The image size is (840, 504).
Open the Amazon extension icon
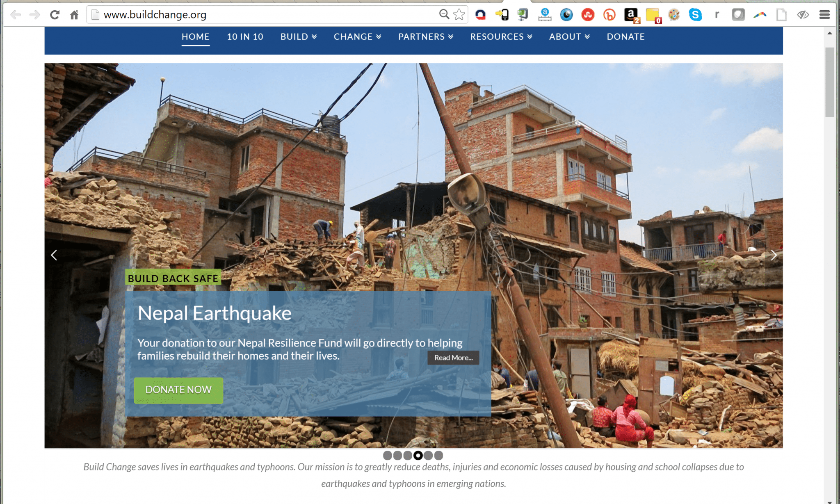(632, 15)
